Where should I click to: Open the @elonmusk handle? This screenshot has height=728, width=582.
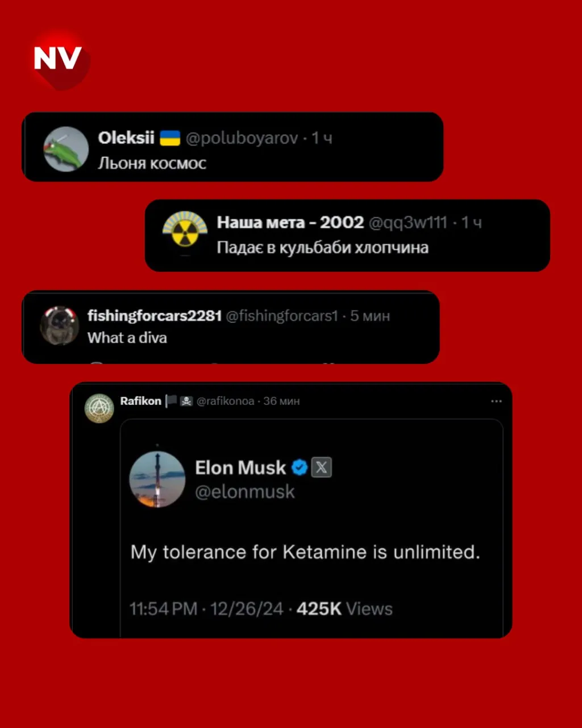(245, 492)
